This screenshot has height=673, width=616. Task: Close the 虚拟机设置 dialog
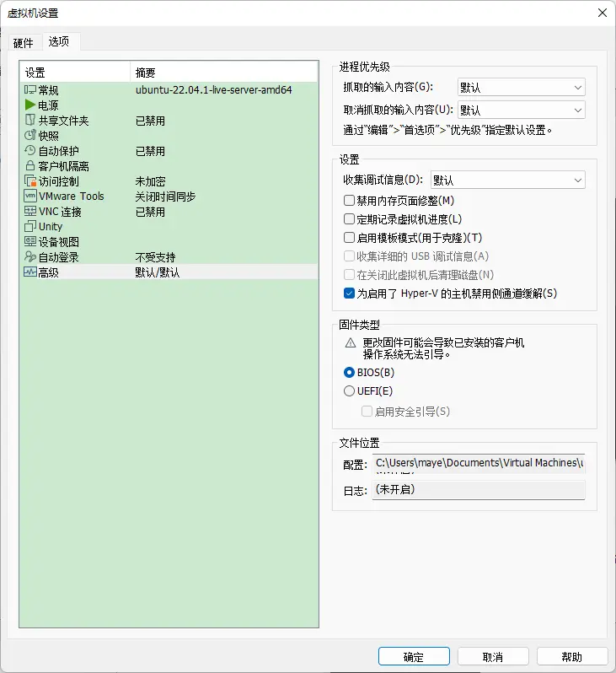coord(603,13)
